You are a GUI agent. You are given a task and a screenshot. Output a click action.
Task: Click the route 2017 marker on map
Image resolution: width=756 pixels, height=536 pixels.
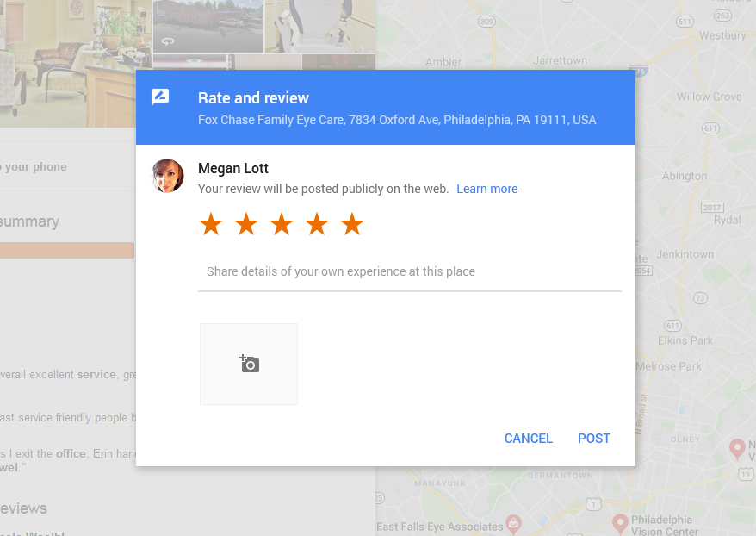click(712, 208)
